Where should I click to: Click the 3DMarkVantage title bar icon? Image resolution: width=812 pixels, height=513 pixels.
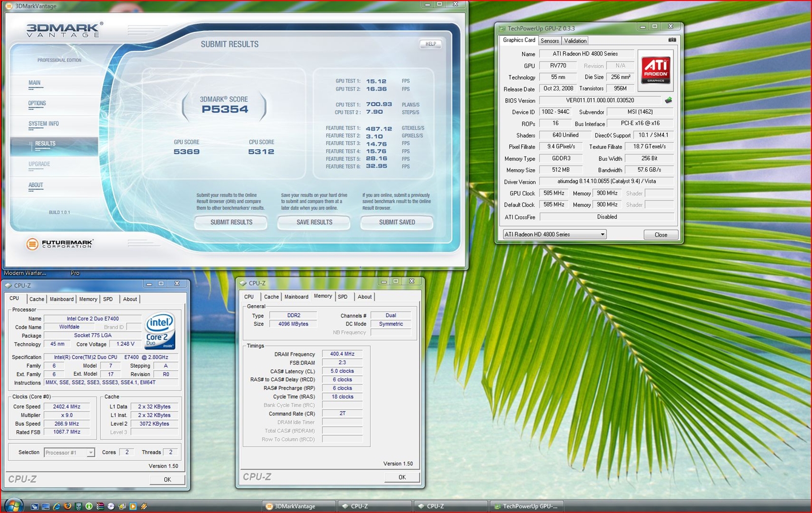(9, 6)
